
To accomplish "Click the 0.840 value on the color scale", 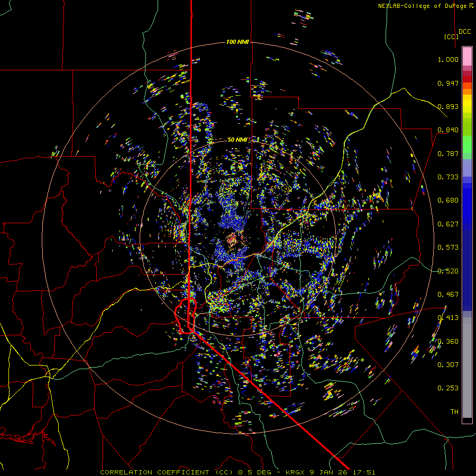I will click(x=448, y=130).
